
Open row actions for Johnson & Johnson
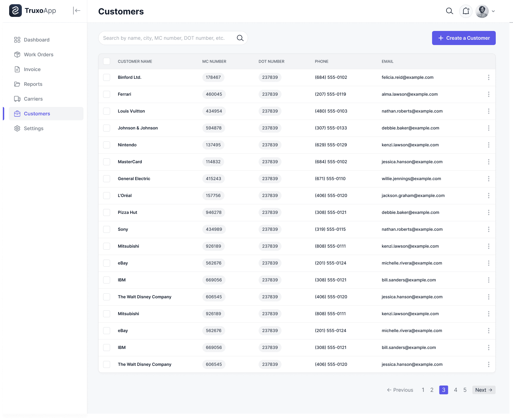(488, 128)
